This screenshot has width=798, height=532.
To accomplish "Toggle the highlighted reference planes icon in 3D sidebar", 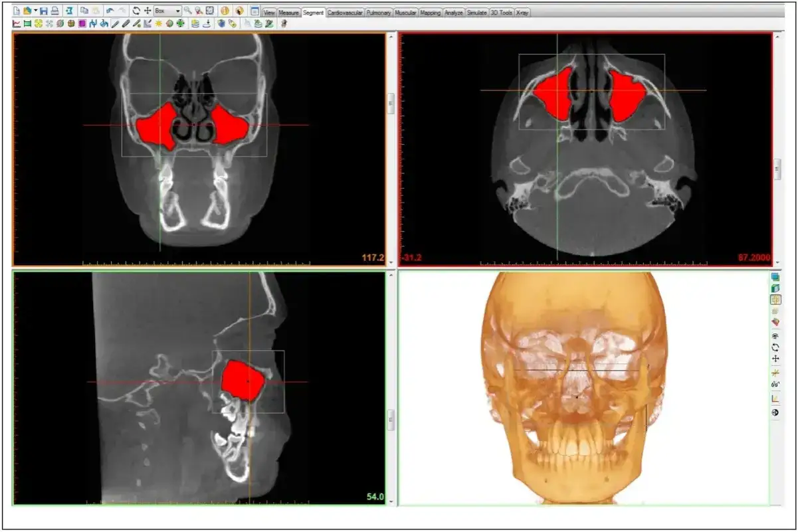I will click(775, 300).
